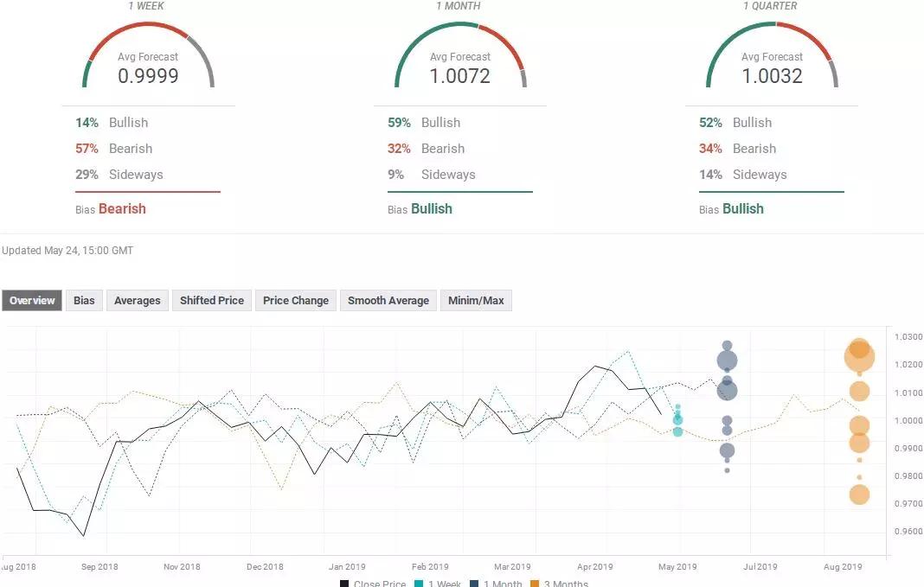
Task: Click the Bullish bias label under 1 Quarter
Action: (x=742, y=208)
